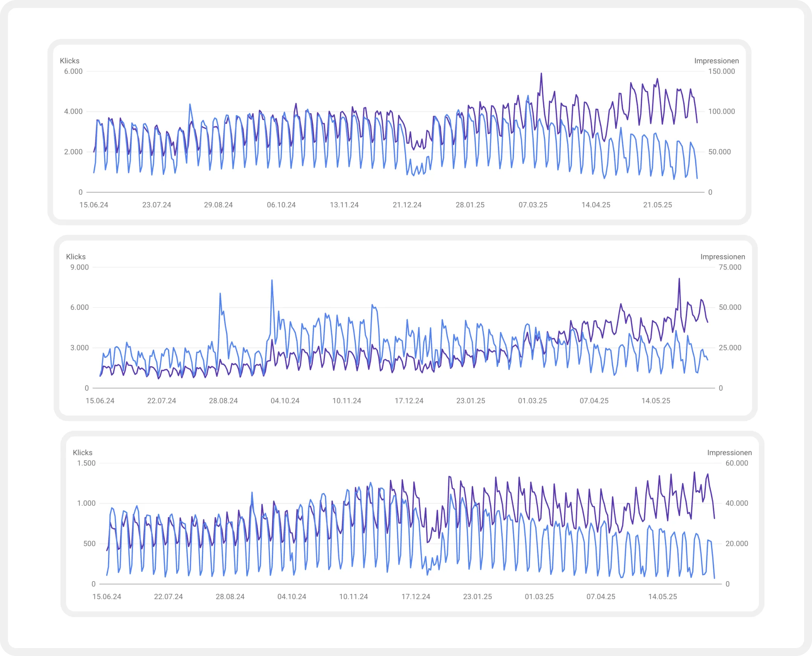Click 100.000 Impressionen value in top chart

[x=721, y=111]
